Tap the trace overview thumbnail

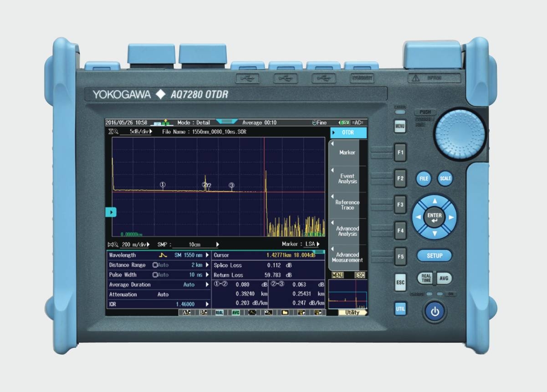point(348,294)
